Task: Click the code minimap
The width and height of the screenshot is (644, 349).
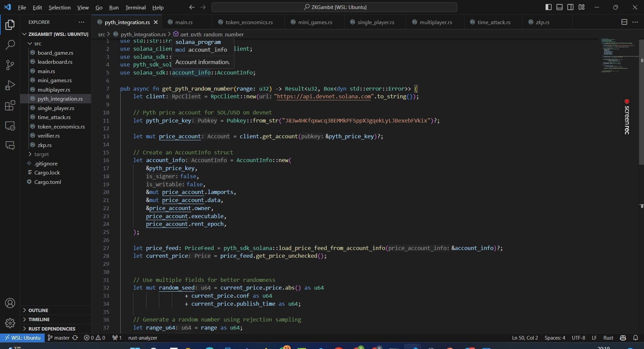Action: [x=619, y=55]
